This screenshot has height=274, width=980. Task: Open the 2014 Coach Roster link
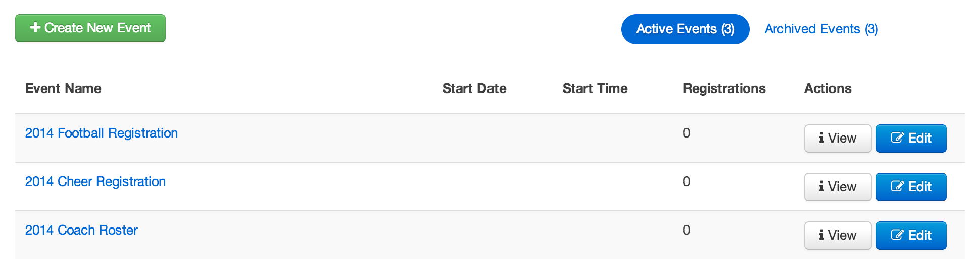click(x=81, y=230)
